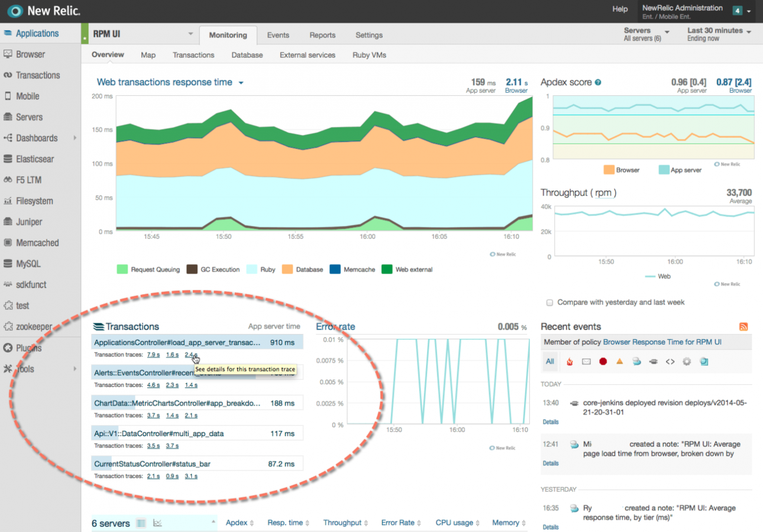Check Compare with yesterday and last week
763x532 pixels.
550,303
